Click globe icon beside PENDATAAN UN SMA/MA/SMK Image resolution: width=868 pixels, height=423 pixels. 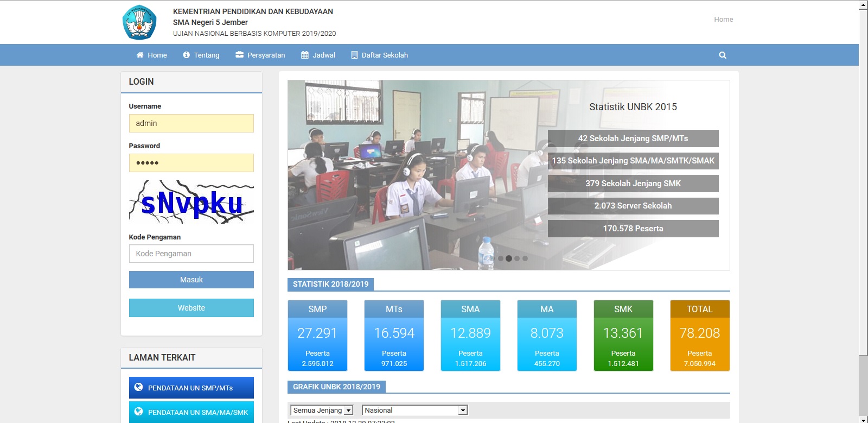[x=138, y=412]
